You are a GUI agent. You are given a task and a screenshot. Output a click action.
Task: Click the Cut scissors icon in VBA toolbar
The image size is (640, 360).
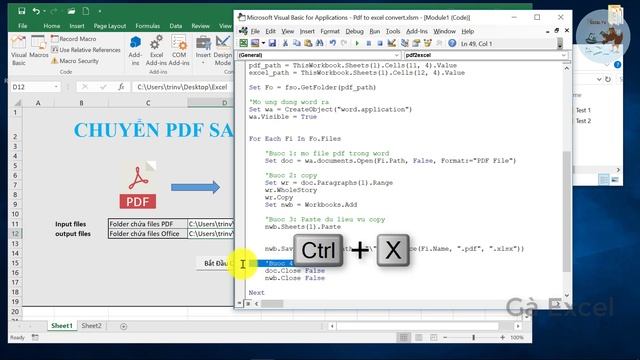285,43
